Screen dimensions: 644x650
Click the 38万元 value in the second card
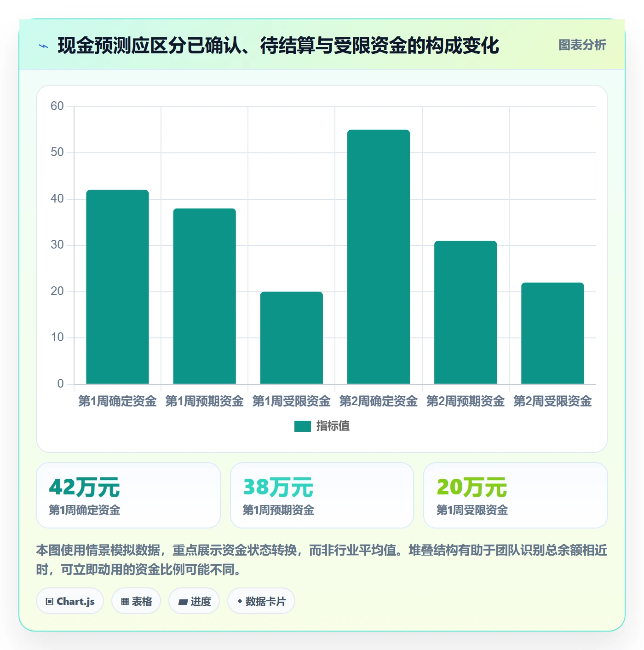pos(278,487)
